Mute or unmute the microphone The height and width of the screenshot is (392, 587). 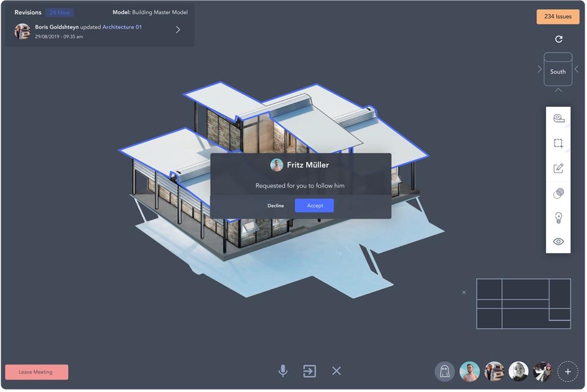pos(283,371)
